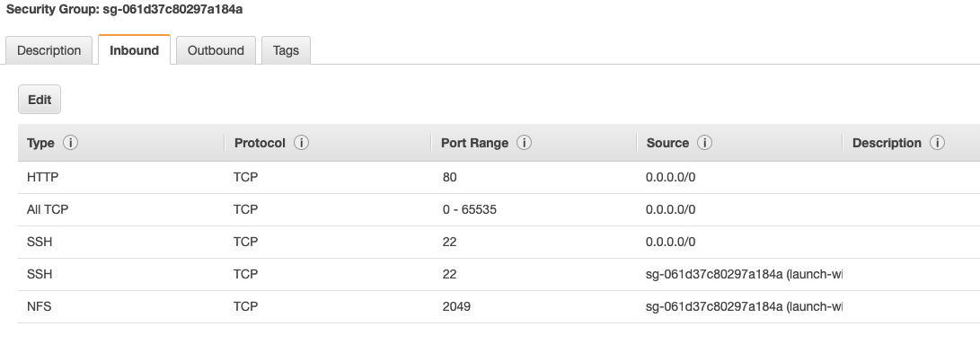Switch to the Outbound tab
The height and width of the screenshot is (362, 980).
[x=216, y=51]
